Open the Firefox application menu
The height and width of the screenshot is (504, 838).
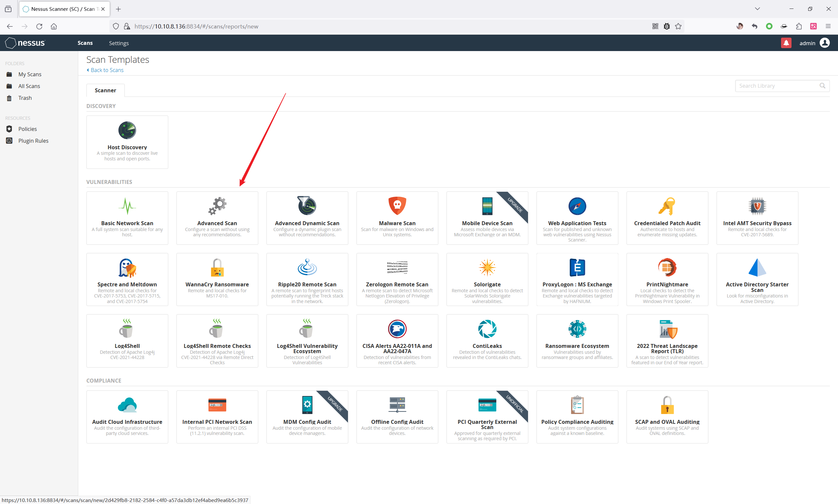coord(828,26)
